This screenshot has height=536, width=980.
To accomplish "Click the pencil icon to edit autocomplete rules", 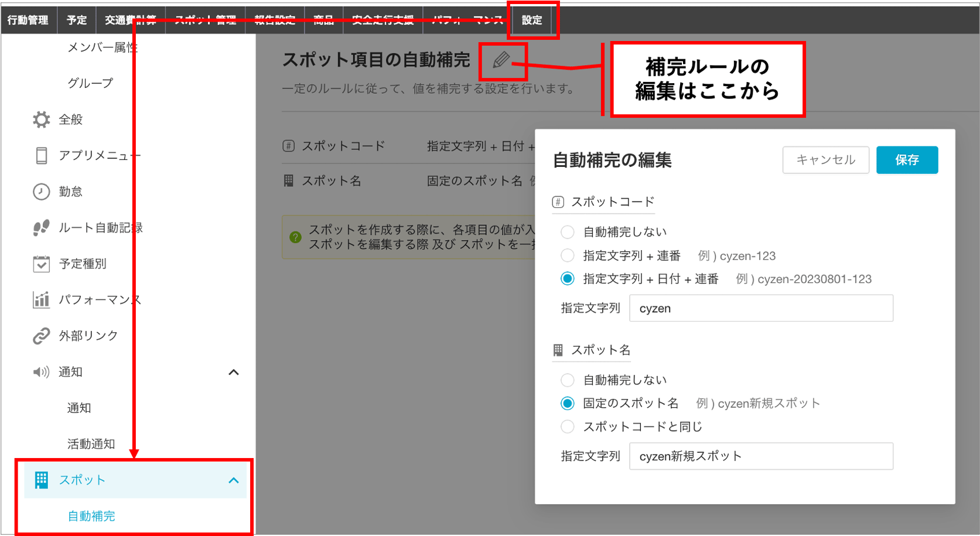I will [503, 59].
